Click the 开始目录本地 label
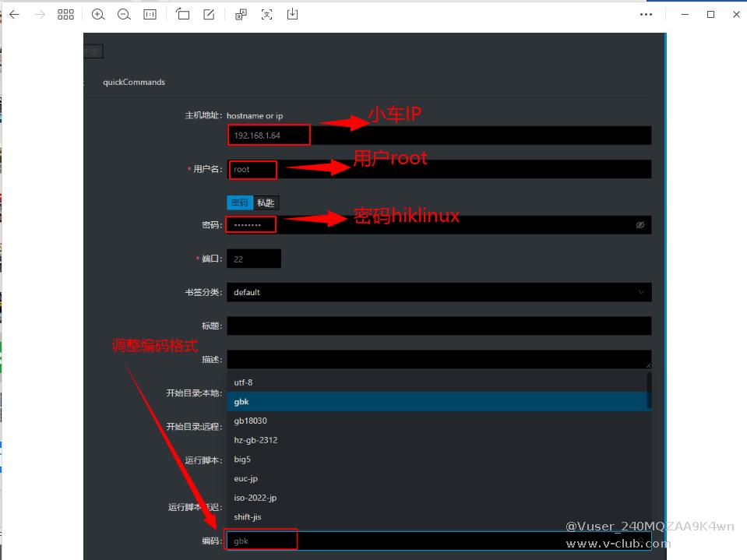The height and width of the screenshot is (560, 747). click(194, 393)
